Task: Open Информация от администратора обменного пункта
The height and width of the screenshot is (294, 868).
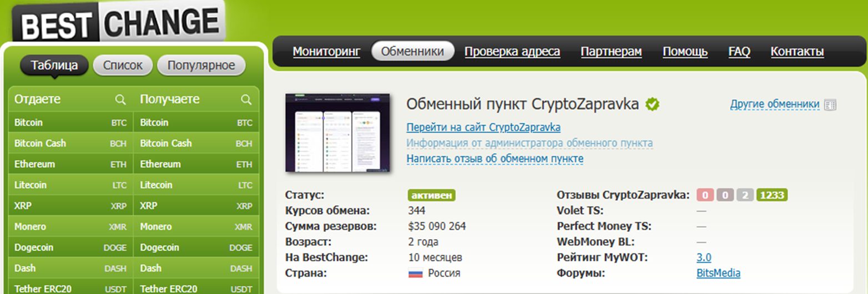Action: 529,143
